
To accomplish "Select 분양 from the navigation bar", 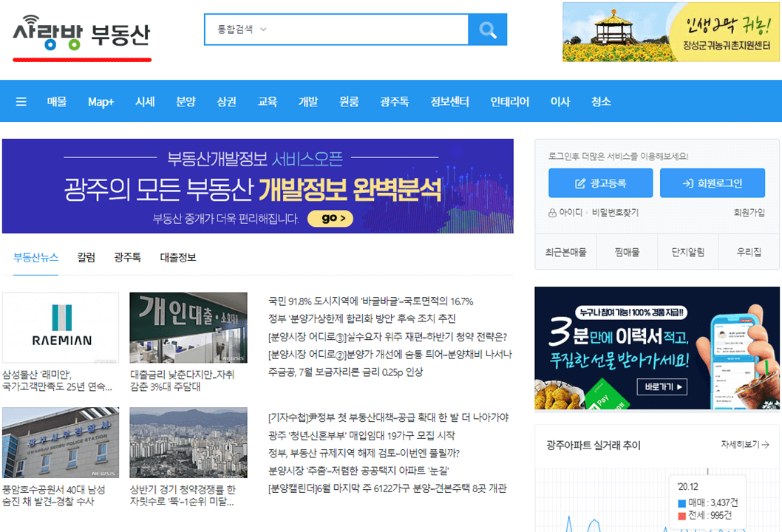I will 186,101.
